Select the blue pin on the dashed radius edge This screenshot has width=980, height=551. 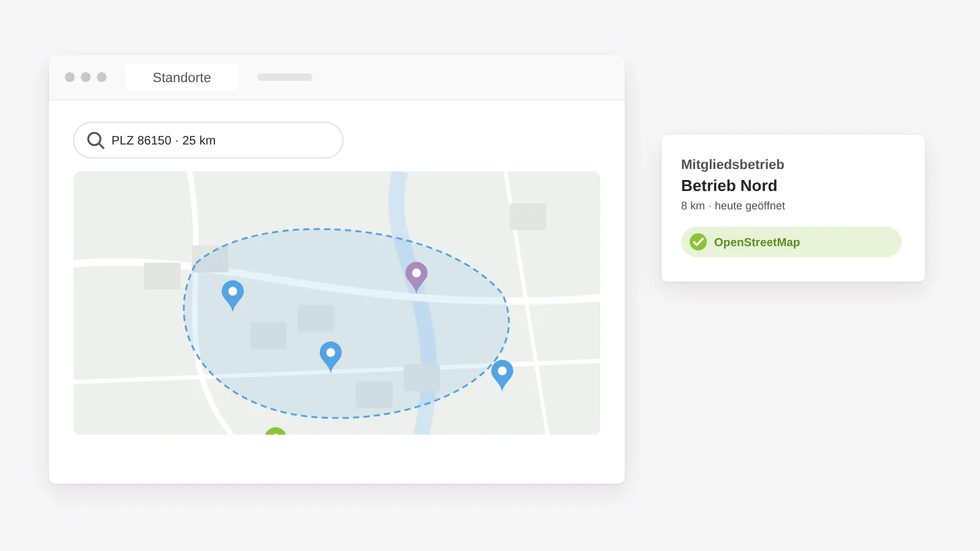(502, 375)
